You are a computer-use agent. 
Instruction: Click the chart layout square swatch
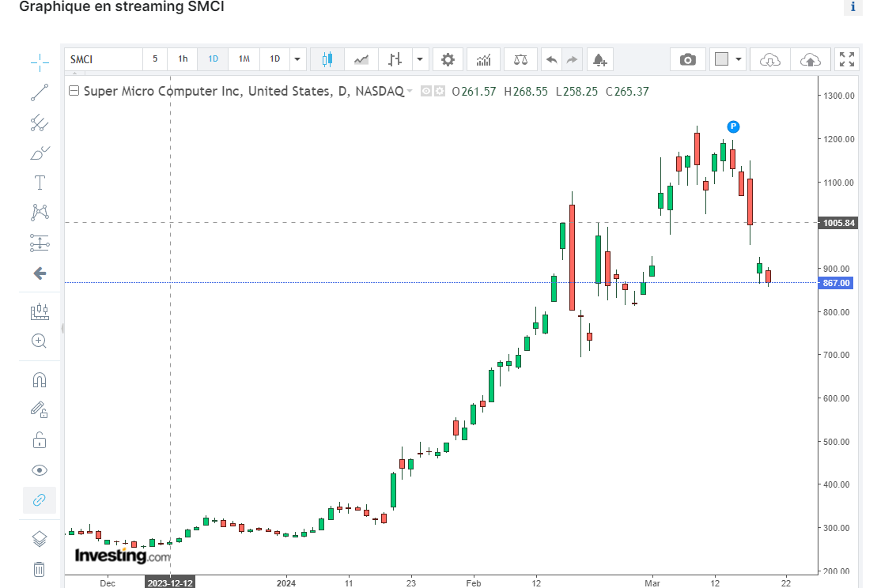pyautogui.click(x=721, y=59)
